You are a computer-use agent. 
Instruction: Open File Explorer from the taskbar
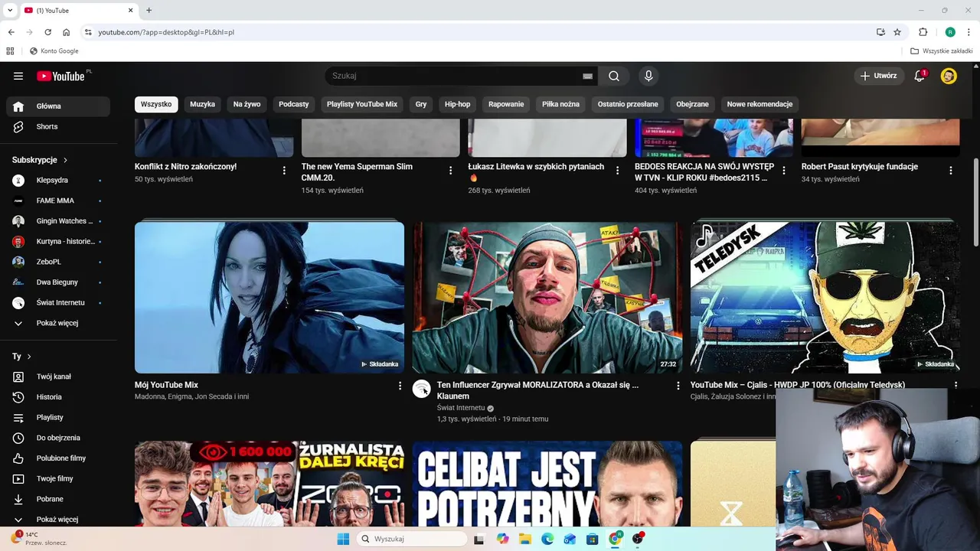(x=525, y=539)
